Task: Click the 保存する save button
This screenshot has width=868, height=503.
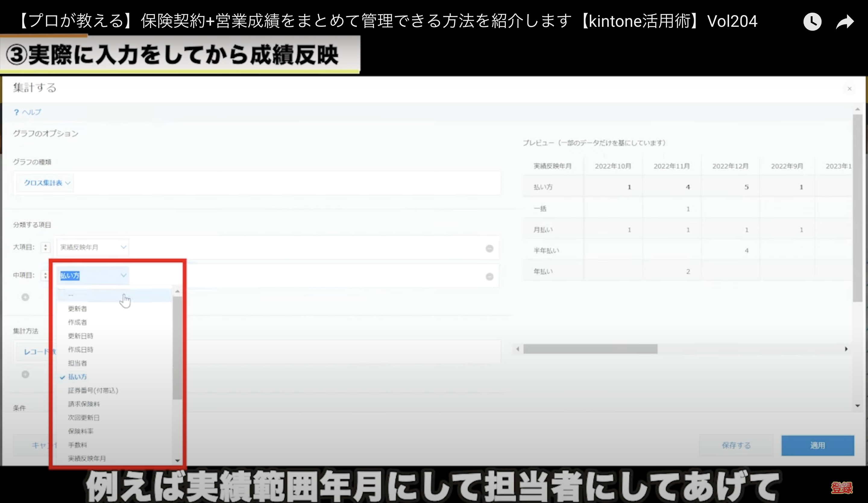Action: pyautogui.click(x=736, y=445)
